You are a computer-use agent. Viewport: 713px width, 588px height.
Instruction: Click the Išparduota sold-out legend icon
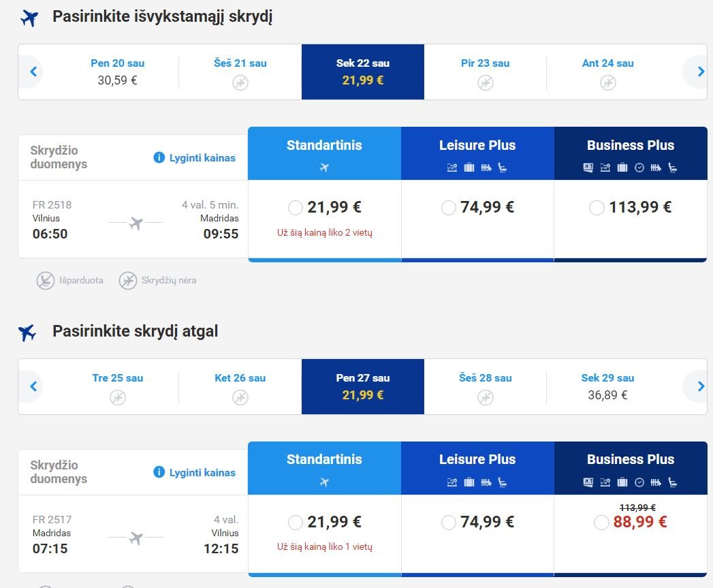click(x=46, y=280)
